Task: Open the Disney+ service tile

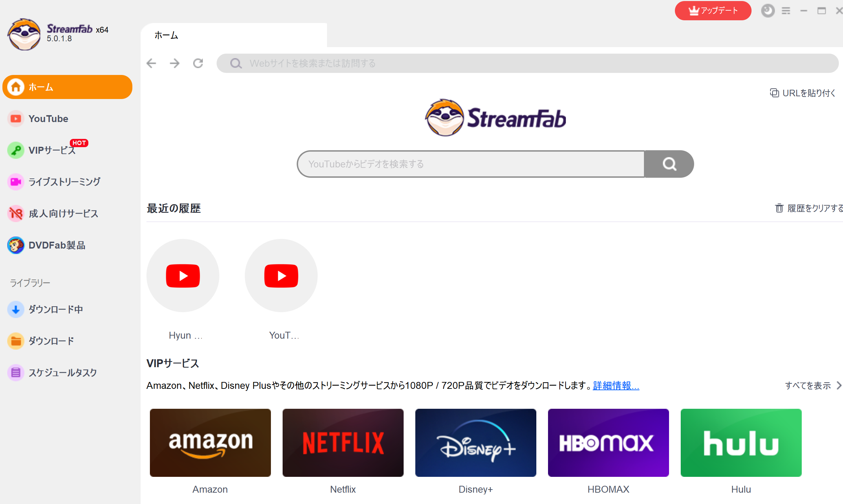Action: tap(476, 443)
